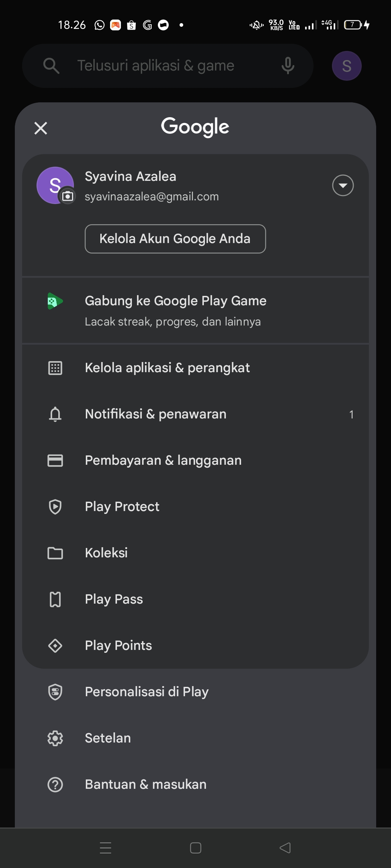The height and width of the screenshot is (868, 391).
Task: Tap the microphone voice search icon
Action: click(x=288, y=66)
